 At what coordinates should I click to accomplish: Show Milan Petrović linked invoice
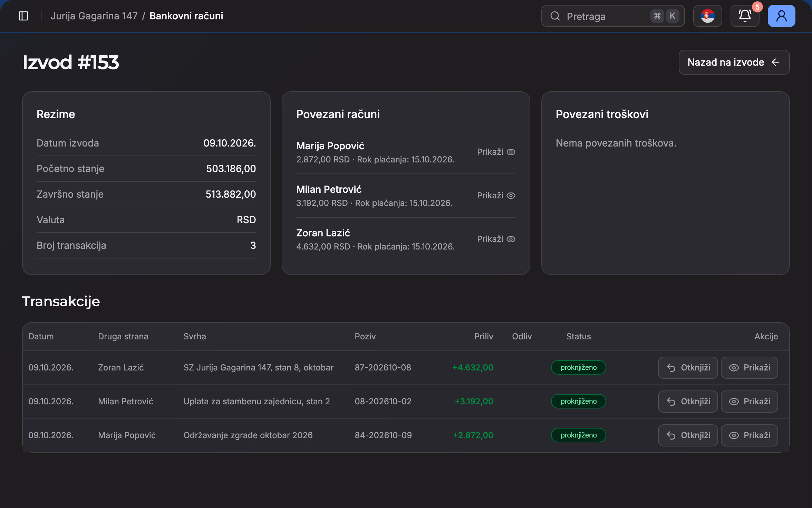(x=496, y=196)
